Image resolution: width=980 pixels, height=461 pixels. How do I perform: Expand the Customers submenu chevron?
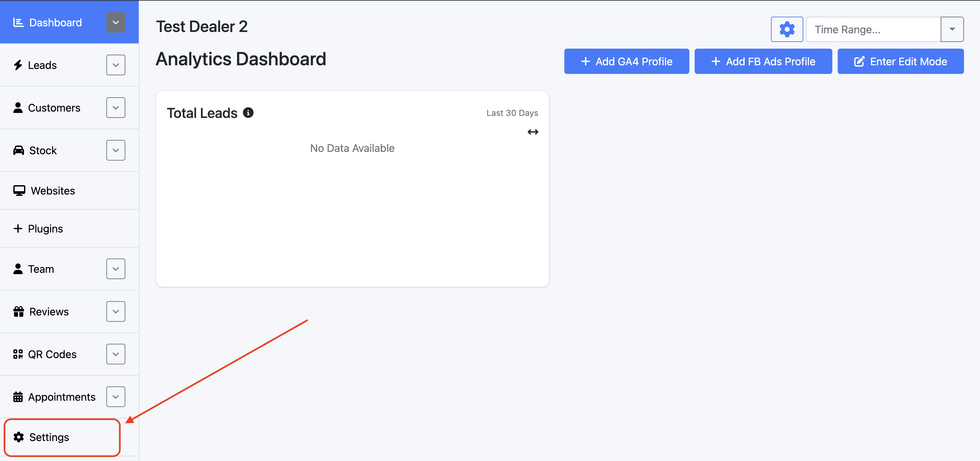[x=116, y=108]
